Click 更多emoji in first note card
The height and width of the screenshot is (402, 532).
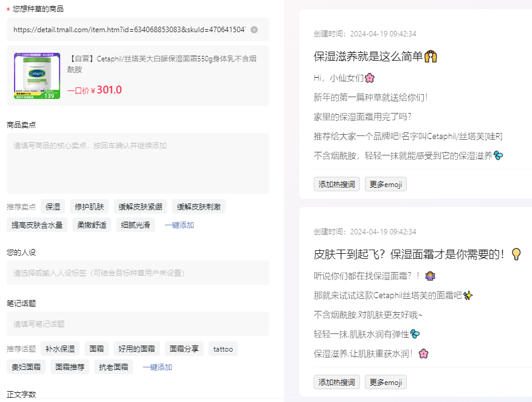(x=385, y=184)
